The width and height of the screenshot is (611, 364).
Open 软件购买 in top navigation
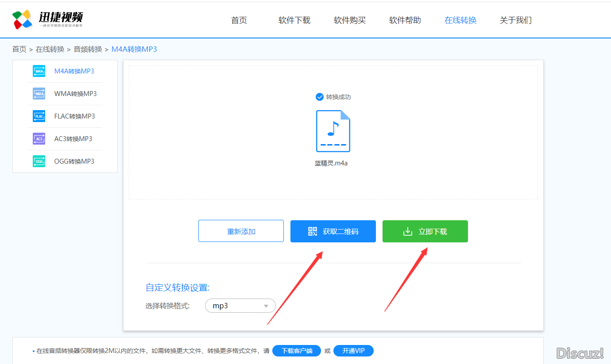[x=350, y=20]
